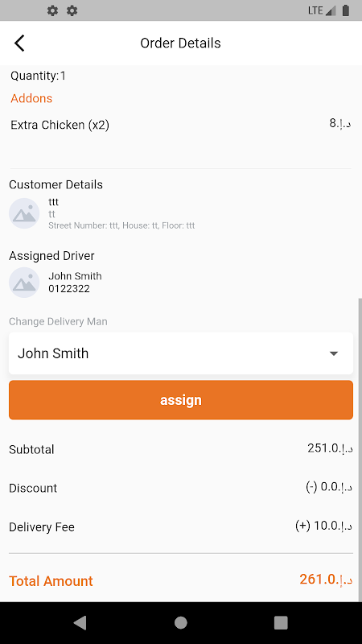Screen dimensions: 362x644
Task: Tap the Total Amount value 261.0
Action: [326, 580]
